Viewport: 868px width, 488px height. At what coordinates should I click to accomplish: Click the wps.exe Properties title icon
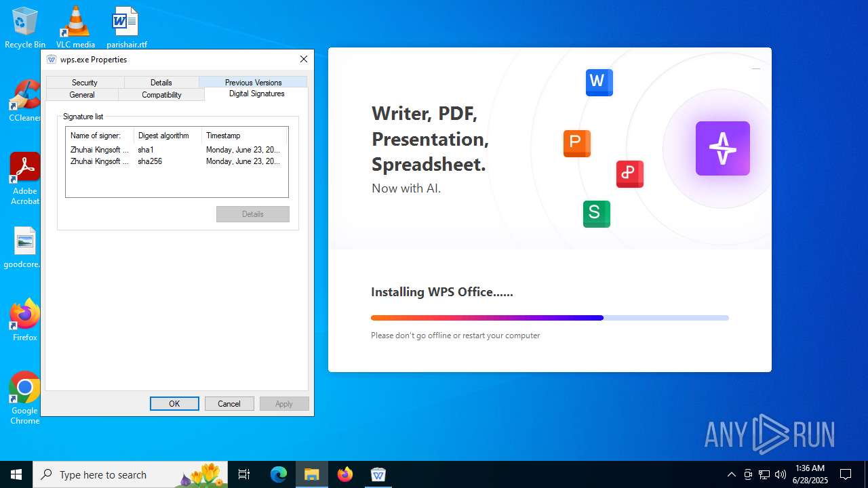[52, 60]
